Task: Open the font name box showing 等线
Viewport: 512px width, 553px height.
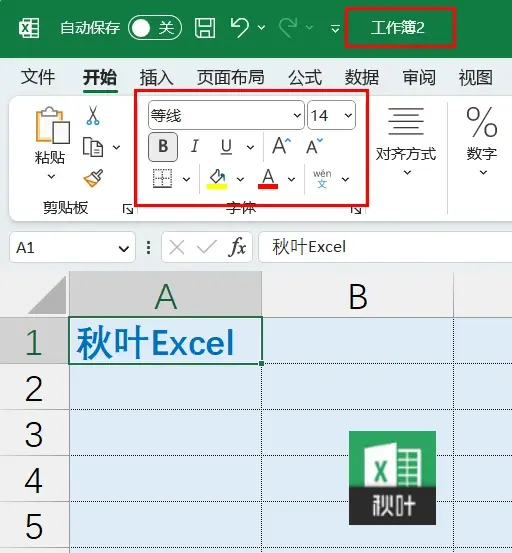Action: [x=226, y=115]
